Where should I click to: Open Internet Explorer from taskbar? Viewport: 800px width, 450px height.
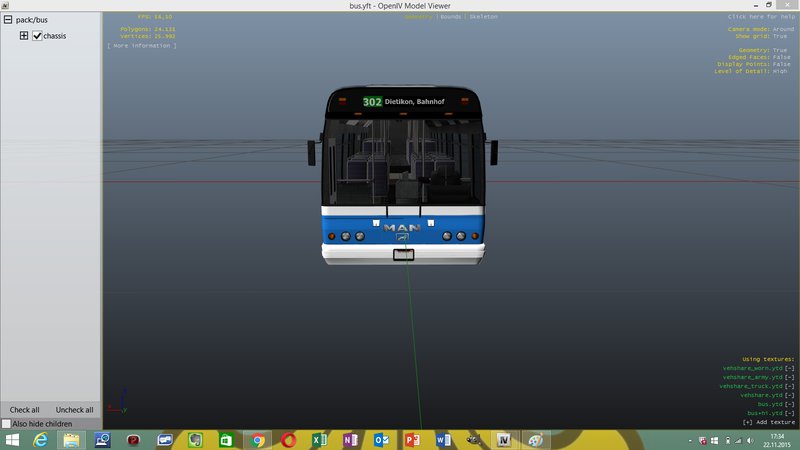pos(40,440)
